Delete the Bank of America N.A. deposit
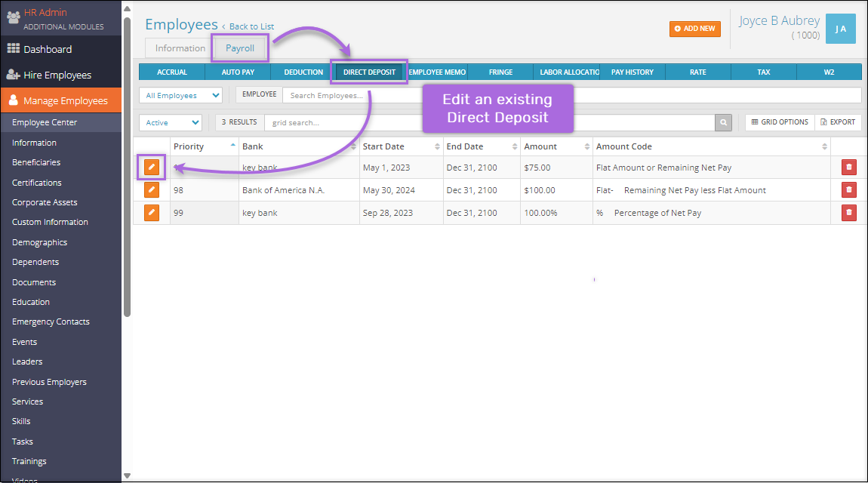 pos(849,190)
